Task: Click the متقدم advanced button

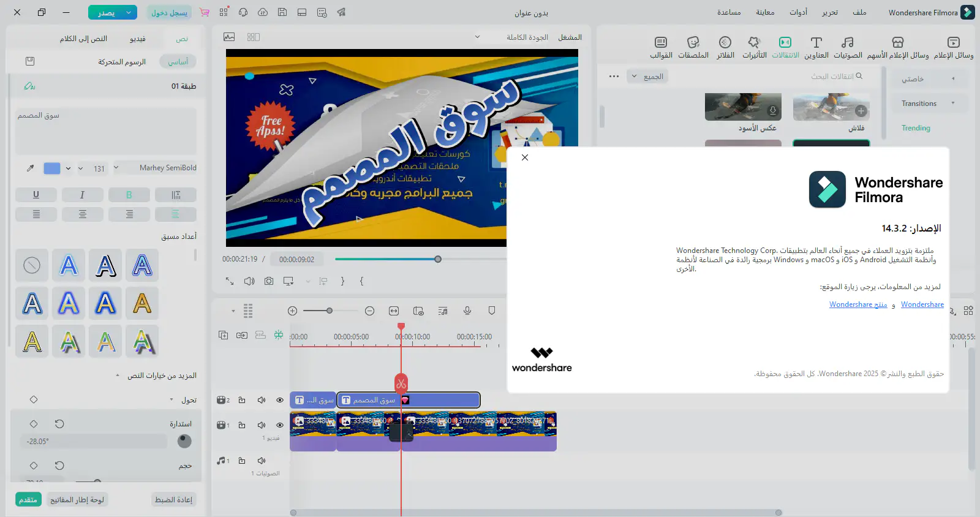Action: 28,500
